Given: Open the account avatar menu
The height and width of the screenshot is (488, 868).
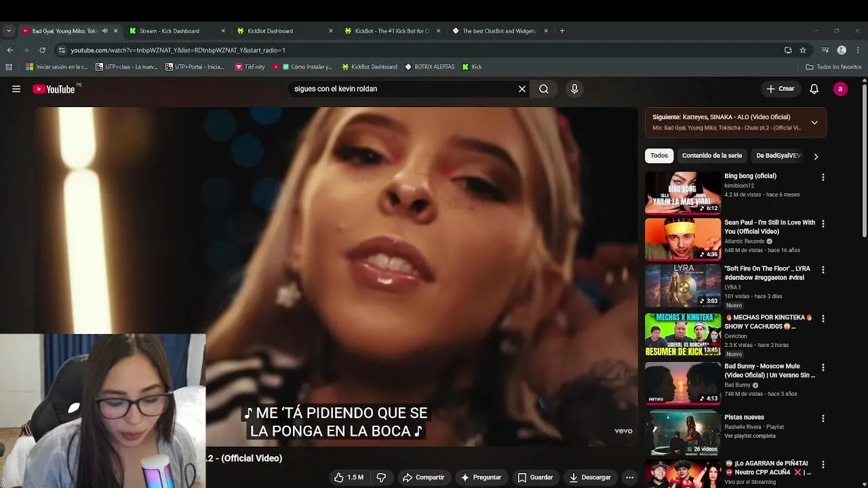Looking at the screenshot, I should coord(840,89).
